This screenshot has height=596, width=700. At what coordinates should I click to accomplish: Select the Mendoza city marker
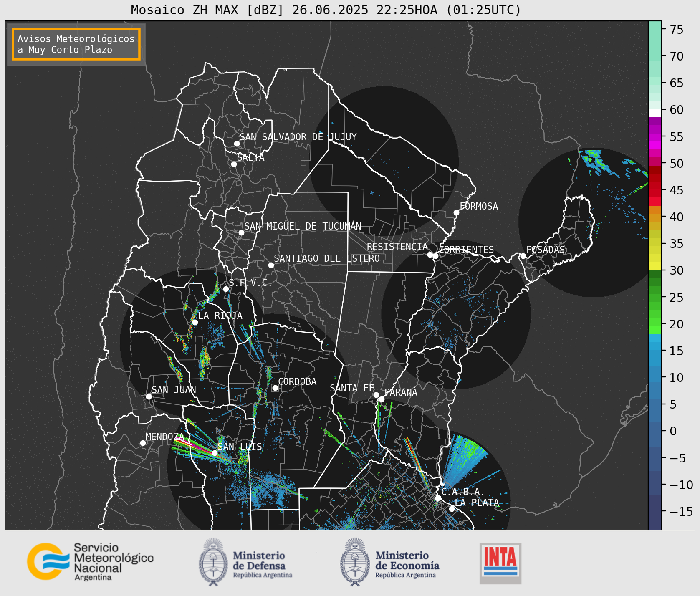(143, 443)
